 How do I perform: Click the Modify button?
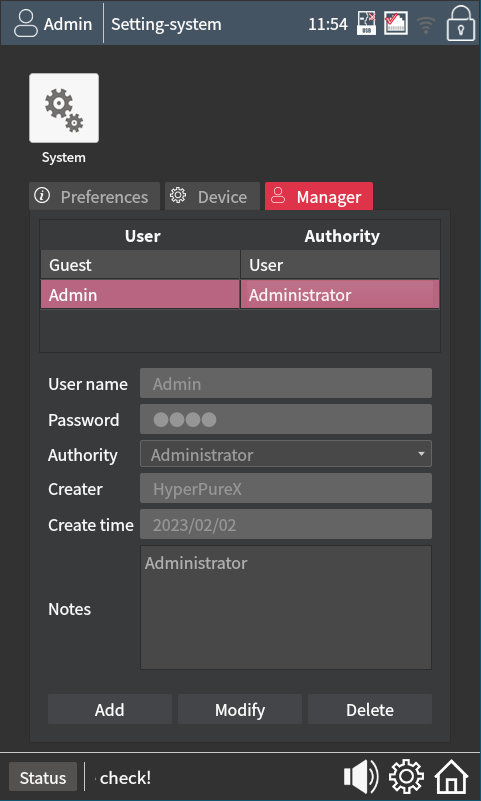(x=240, y=709)
